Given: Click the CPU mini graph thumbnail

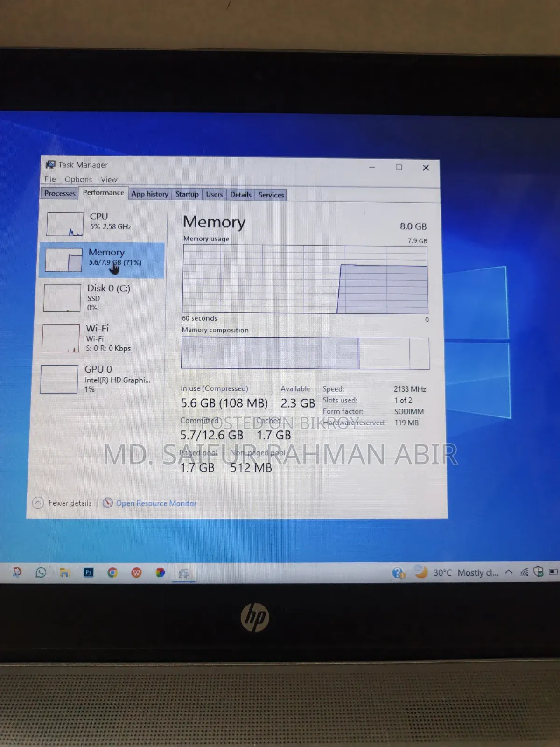Looking at the screenshot, I should pyautogui.click(x=65, y=224).
